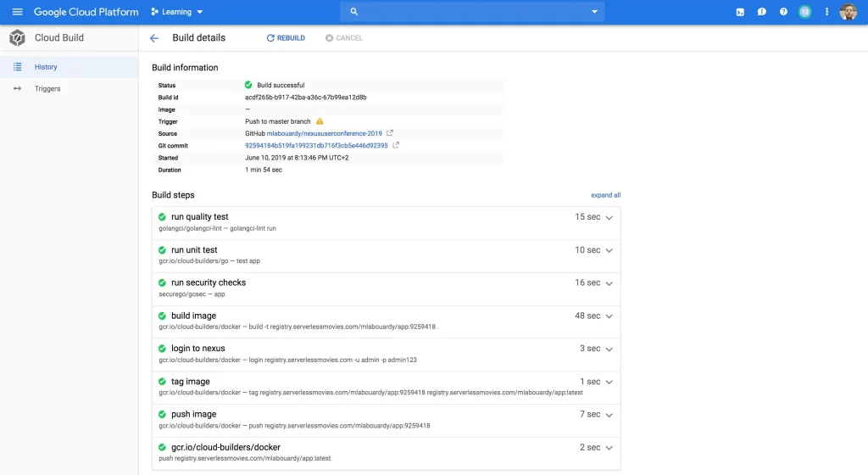Click the Push to master branch trigger text
This screenshot has height=475, width=868.
coord(278,121)
